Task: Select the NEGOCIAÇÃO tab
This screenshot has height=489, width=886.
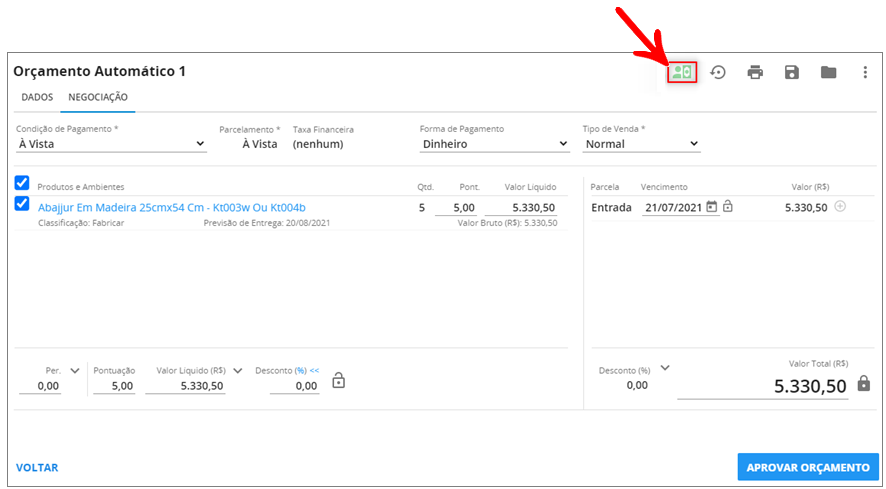Action: click(98, 97)
